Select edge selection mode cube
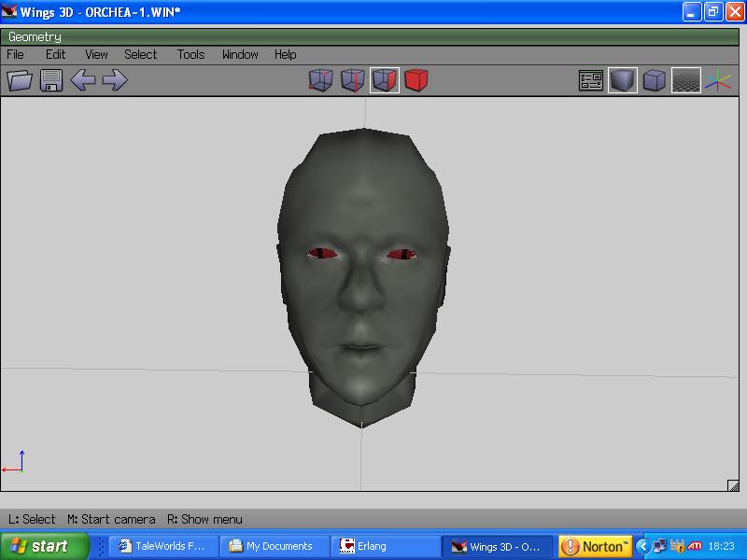This screenshot has height=560, width=747. tap(352, 81)
